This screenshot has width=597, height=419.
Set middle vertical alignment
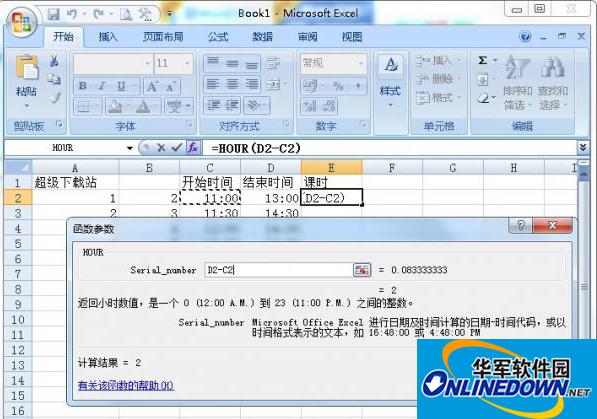pyautogui.click(x=232, y=63)
